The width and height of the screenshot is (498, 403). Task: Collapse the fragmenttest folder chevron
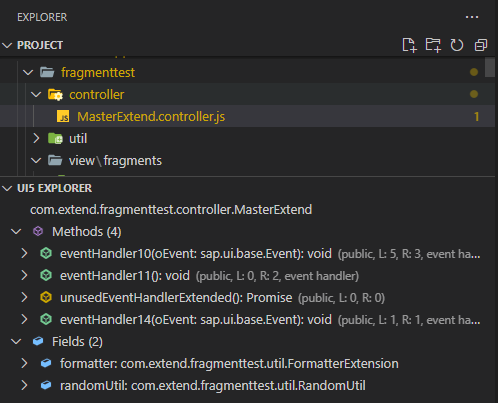click(x=28, y=72)
